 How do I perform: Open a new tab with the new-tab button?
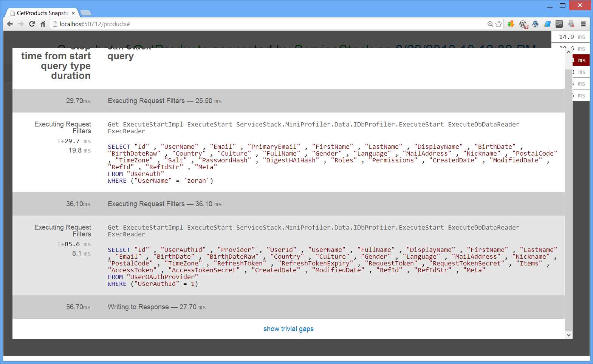[86, 13]
